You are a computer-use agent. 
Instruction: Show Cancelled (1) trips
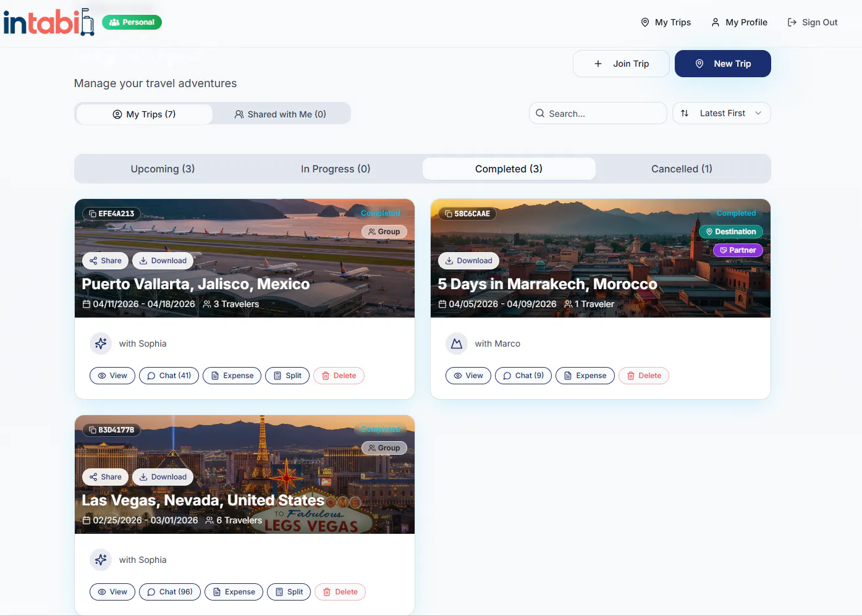coord(682,169)
